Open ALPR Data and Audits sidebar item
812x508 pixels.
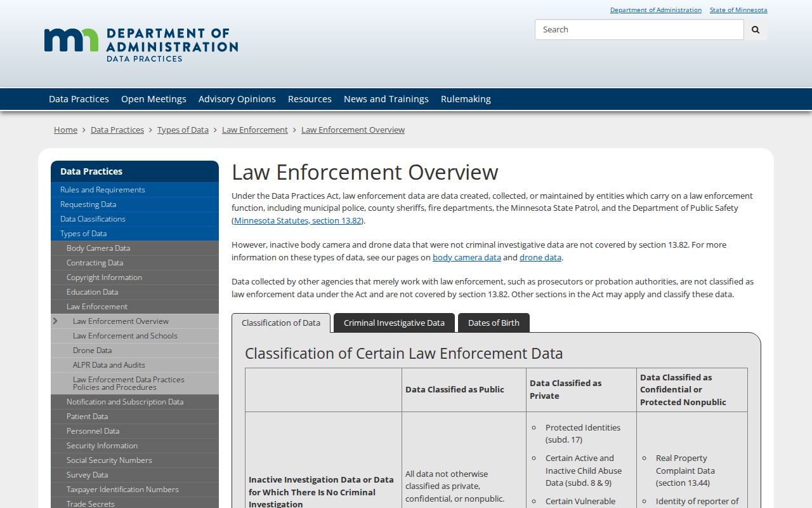(x=134, y=365)
